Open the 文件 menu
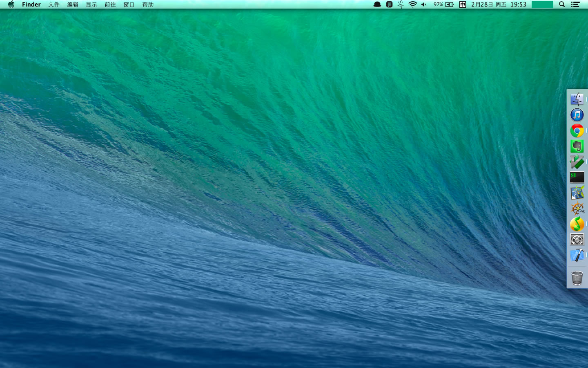This screenshot has width=588, height=368. point(54,4)
